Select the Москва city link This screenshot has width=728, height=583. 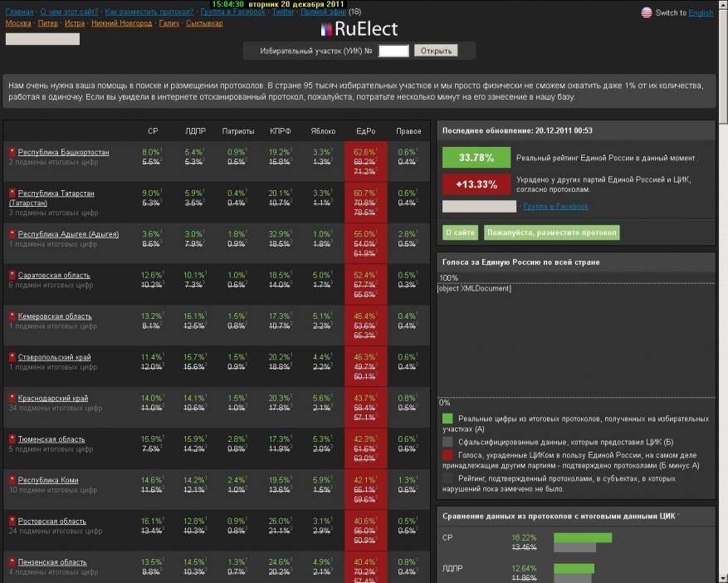click(18, 23)
